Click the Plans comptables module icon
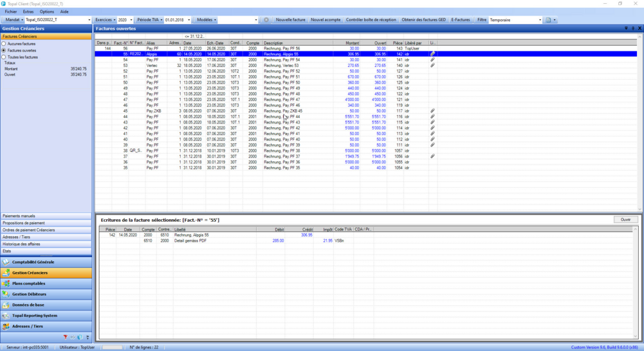Screen dimensions: 644x351 click(6, 283)
